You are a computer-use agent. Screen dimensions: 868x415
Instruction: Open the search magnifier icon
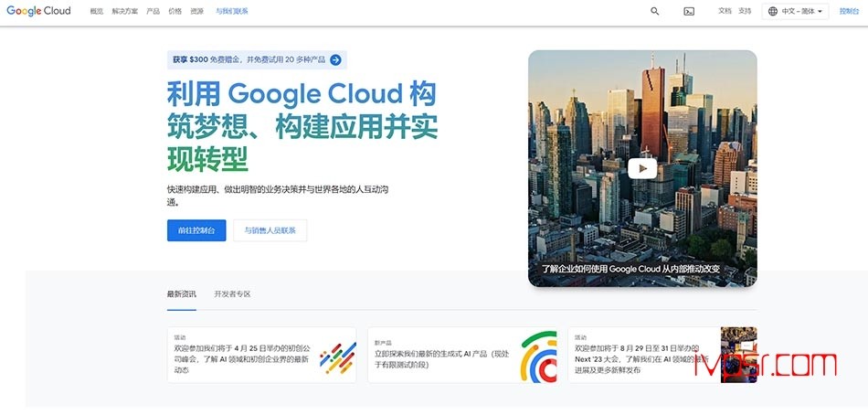[655, 11]
